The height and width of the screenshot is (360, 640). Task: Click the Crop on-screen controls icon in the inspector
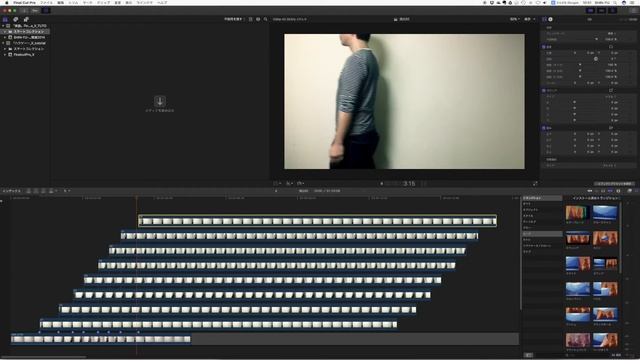(611, 90)
